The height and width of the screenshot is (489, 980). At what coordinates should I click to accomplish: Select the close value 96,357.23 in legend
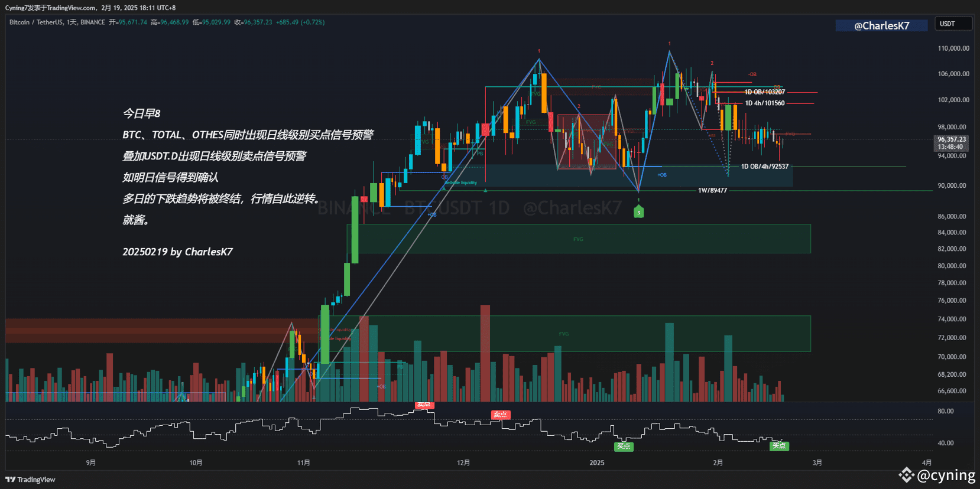coord(258,22)
